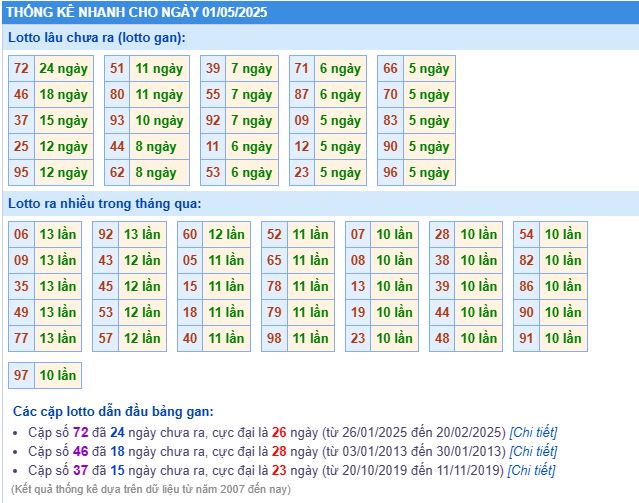
Task: Select lotto number 60 in frequency table
Action: pyautogui.click(x=190, y=234)
